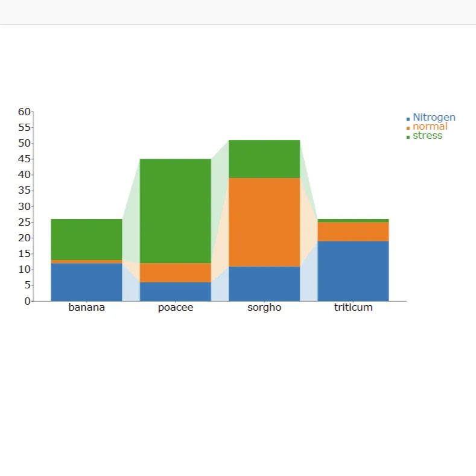Screen dimensions: 476x476
Task: Click the blue Nitrogen segment of poacee bar
Action: point(176,291)
